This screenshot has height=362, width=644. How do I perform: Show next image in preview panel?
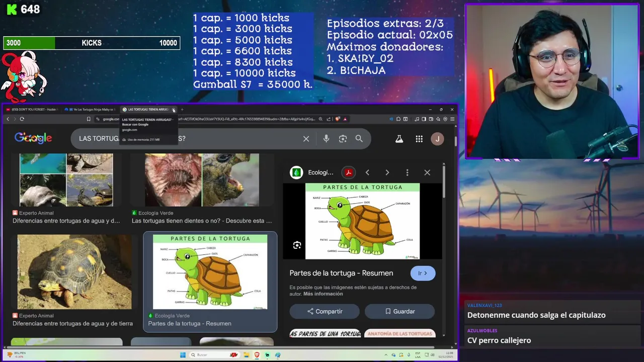[x=387, y=172]
